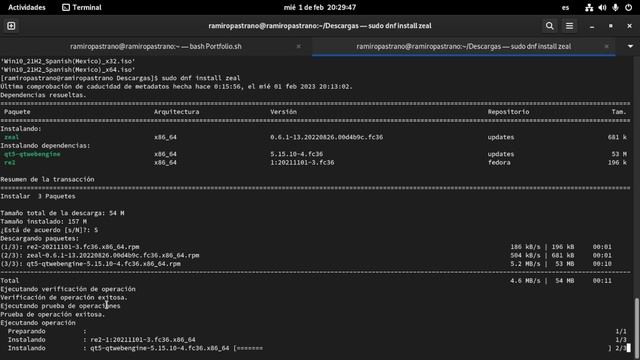Click the terminal search icon
Image resolution: width=640 pixels, height=360 pixels.
(x=549, y=26)
